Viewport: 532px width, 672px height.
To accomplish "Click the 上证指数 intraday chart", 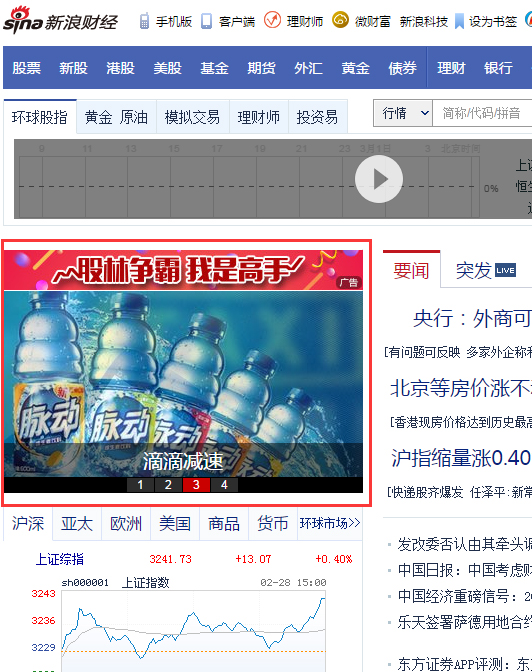I will tap(193, 630).
